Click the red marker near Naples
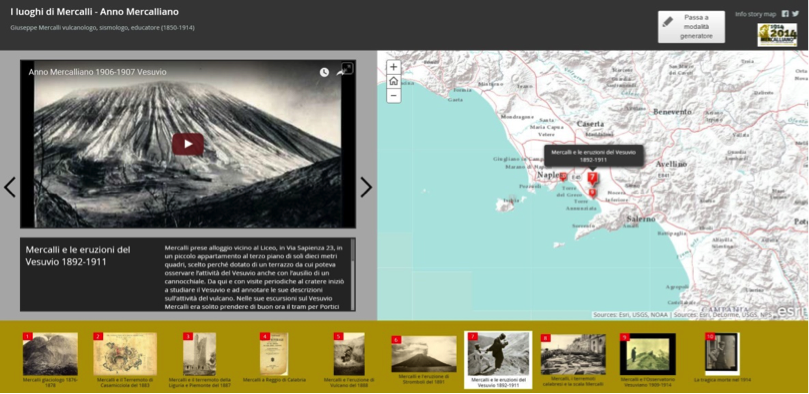 point(563,176)
